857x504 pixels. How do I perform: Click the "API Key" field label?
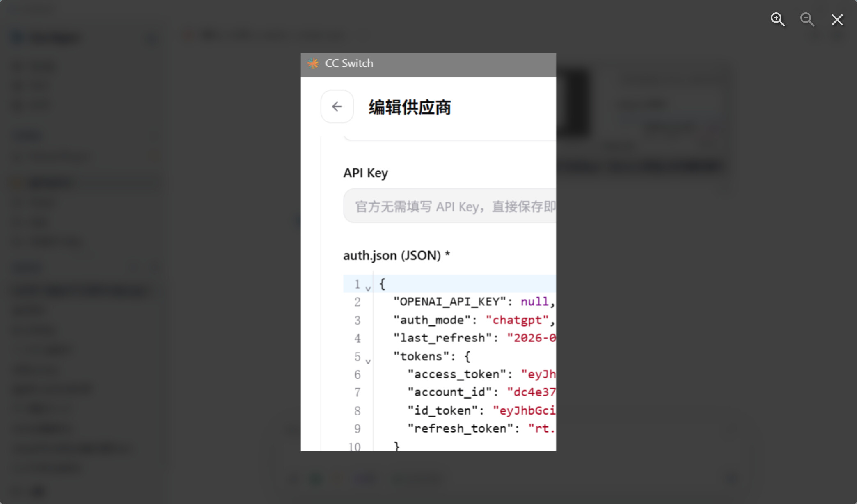(x=365, y=173)
